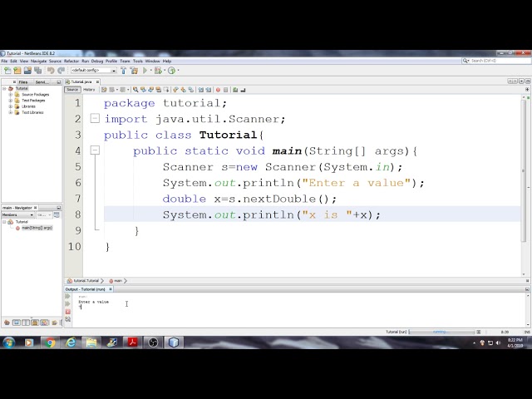The image size is (532, 399).
Task: Click the Search field at top right
Action: click(x=497, y=61)
